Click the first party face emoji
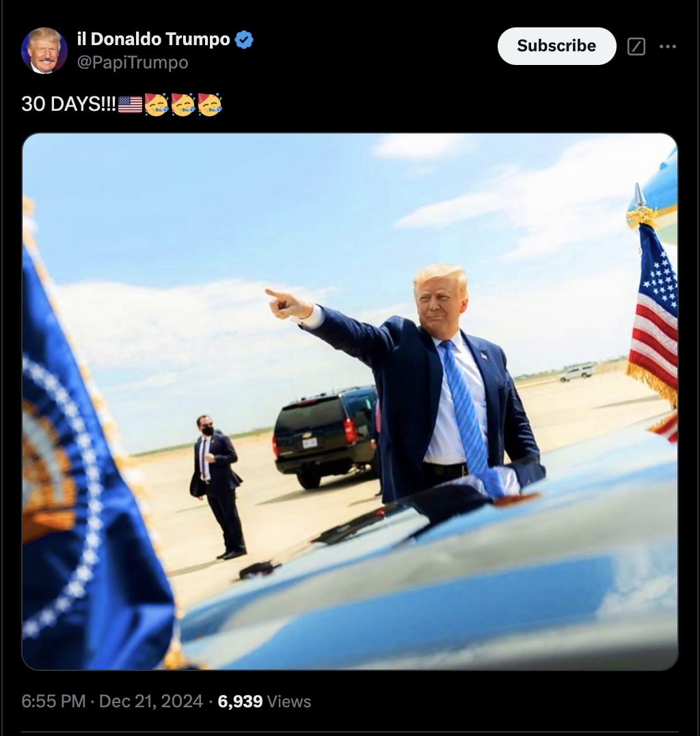 [x=157, y=104]
